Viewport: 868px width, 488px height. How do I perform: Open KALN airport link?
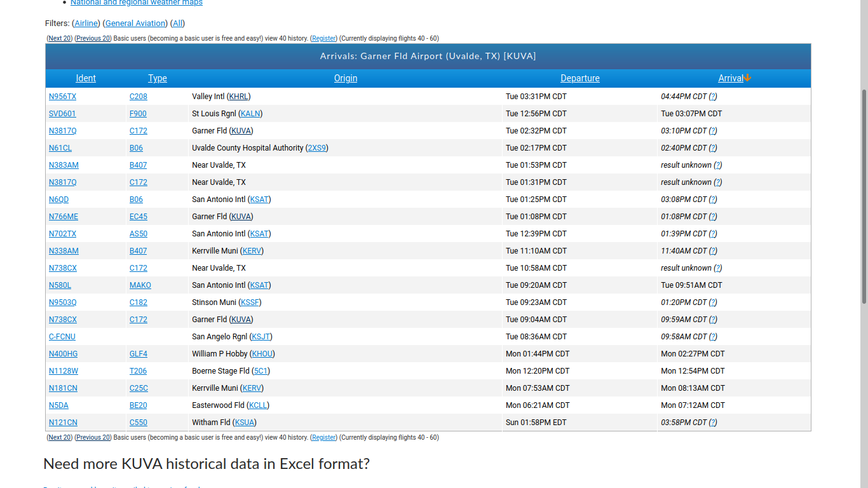click(250, 114)
